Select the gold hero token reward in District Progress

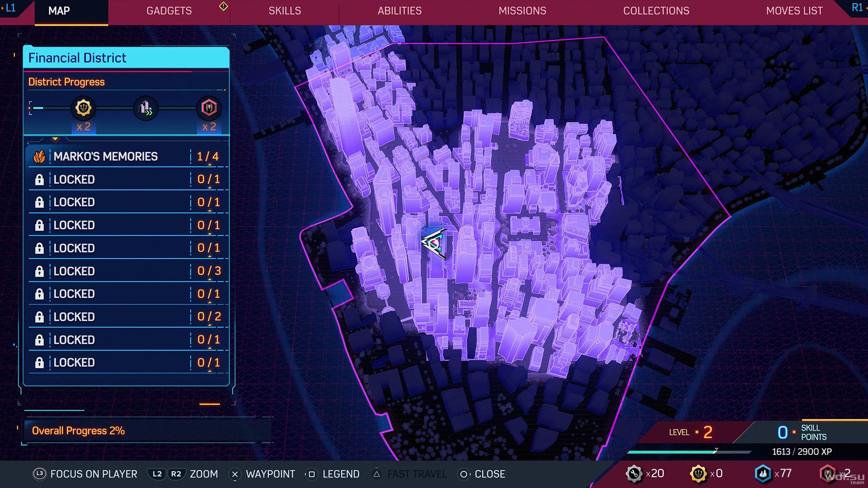(x=83, y=108)
